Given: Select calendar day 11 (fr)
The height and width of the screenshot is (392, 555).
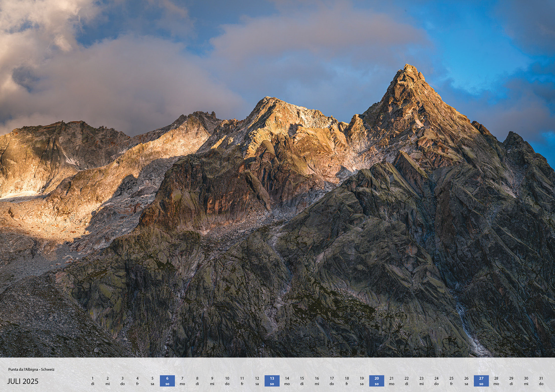Looking at the screenshot, I should tap(242, 381).
